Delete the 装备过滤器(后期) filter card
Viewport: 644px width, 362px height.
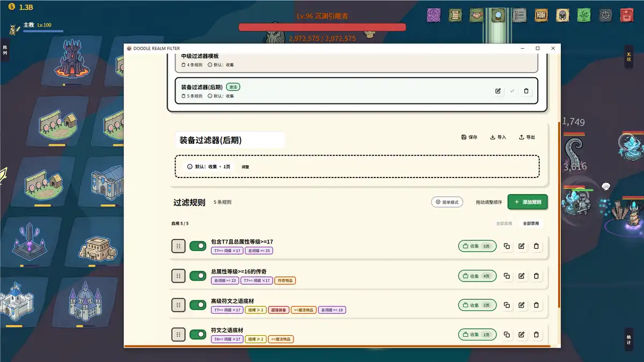tap(526, 91)
